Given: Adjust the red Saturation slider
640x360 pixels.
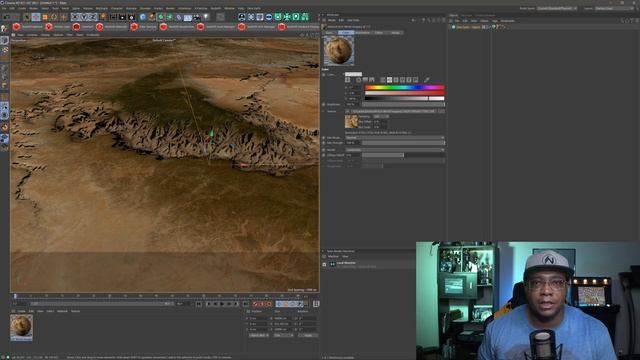Looking at the screenshot, I should [x=404, y=93].
